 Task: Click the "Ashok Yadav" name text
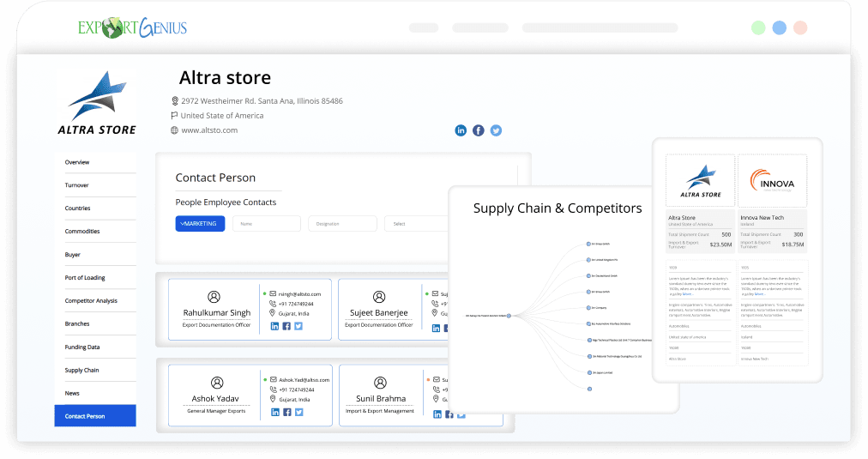tap(215, 399)
